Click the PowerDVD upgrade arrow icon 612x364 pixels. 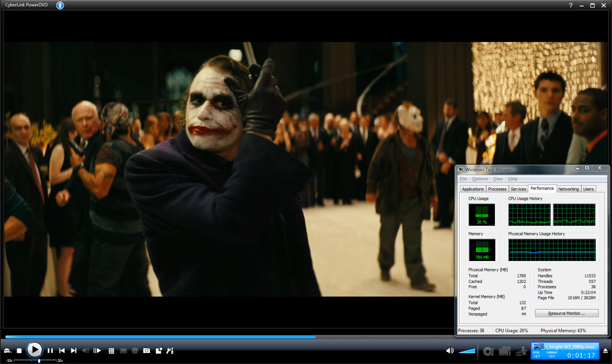coord(60,5)
